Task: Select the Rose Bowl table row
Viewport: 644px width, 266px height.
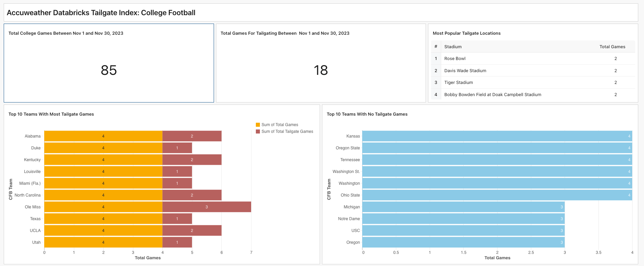Action: [x=455, y=59]
